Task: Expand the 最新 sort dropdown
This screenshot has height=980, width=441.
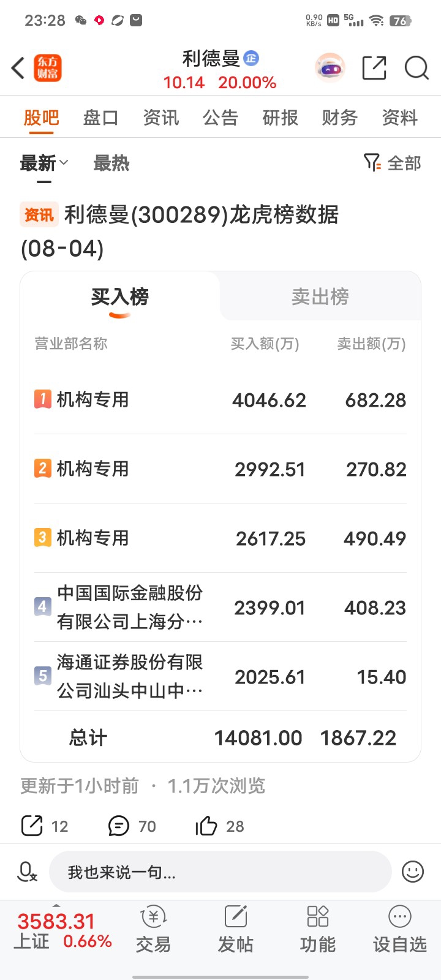Action: click(44, 164)
